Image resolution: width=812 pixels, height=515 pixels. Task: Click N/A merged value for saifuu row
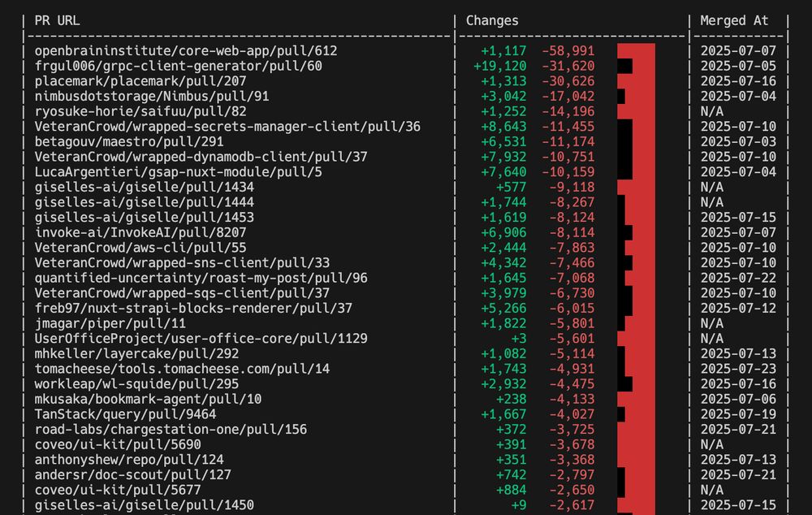(x=711, y=111)
